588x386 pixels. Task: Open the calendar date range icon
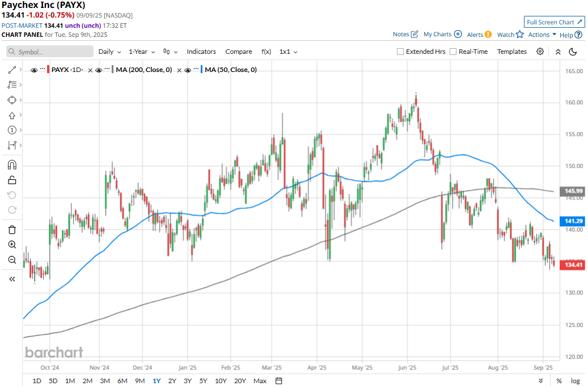[x=278, y=381]
